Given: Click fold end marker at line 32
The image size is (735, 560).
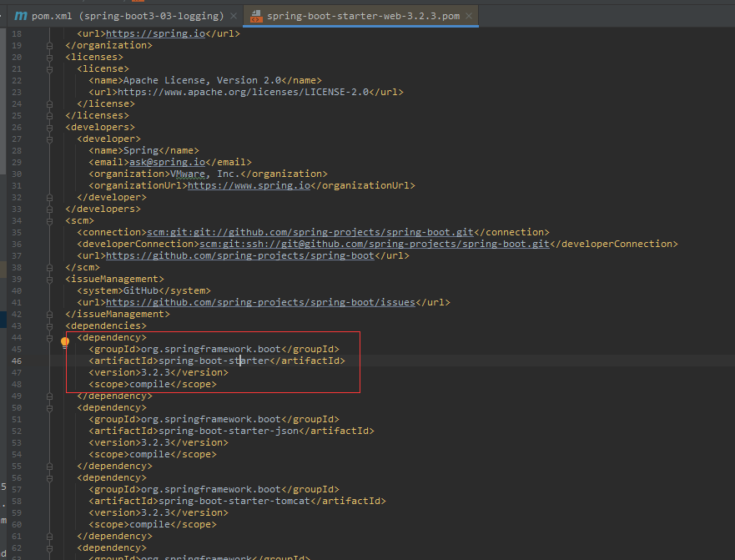Looking at the screenshot, I should [x=49, y=198].
